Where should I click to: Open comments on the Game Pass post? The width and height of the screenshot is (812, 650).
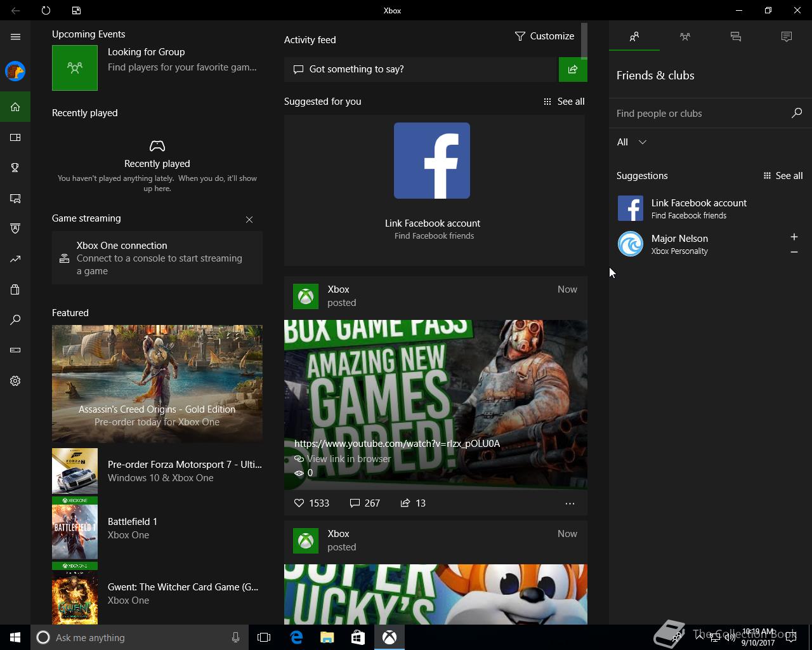click(x=365, y=503)
